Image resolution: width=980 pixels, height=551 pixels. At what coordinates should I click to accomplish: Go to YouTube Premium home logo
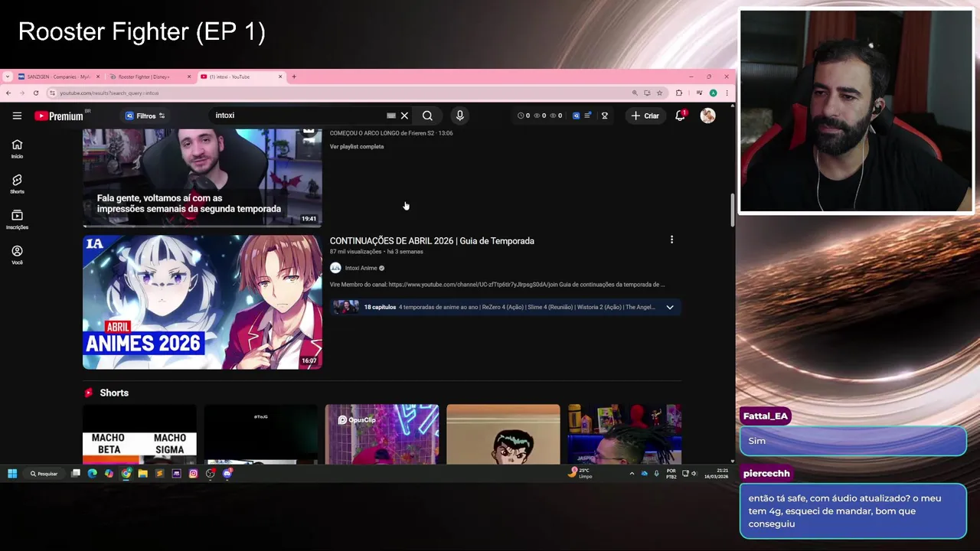click(59, 116)
